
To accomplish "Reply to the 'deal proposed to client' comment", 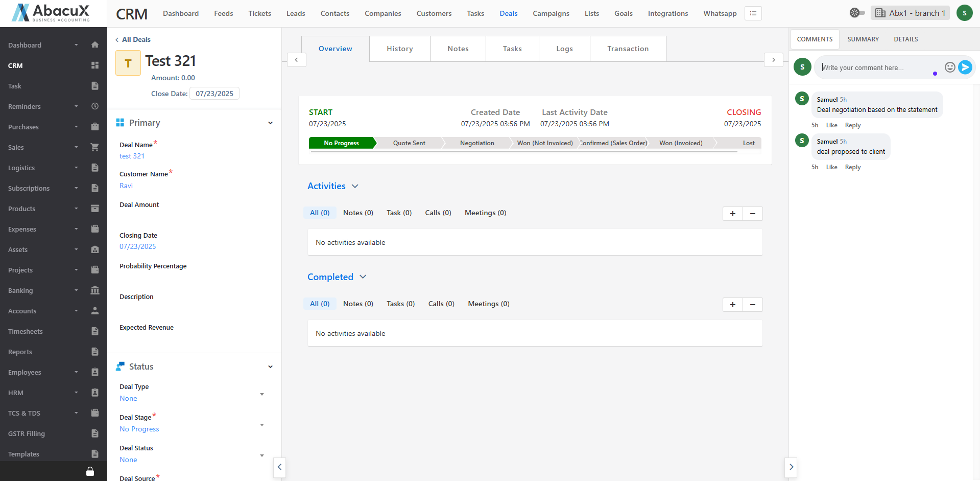I will coord(852,167).
